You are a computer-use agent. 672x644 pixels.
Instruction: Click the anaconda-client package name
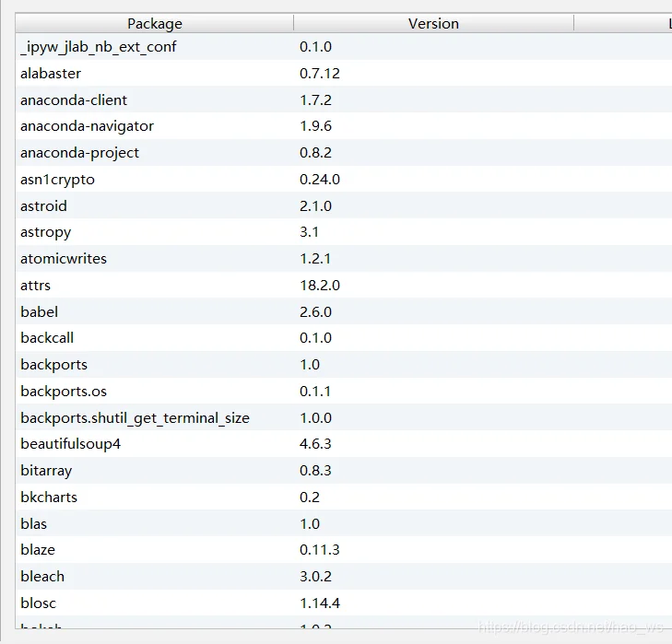tap(74, 100)
